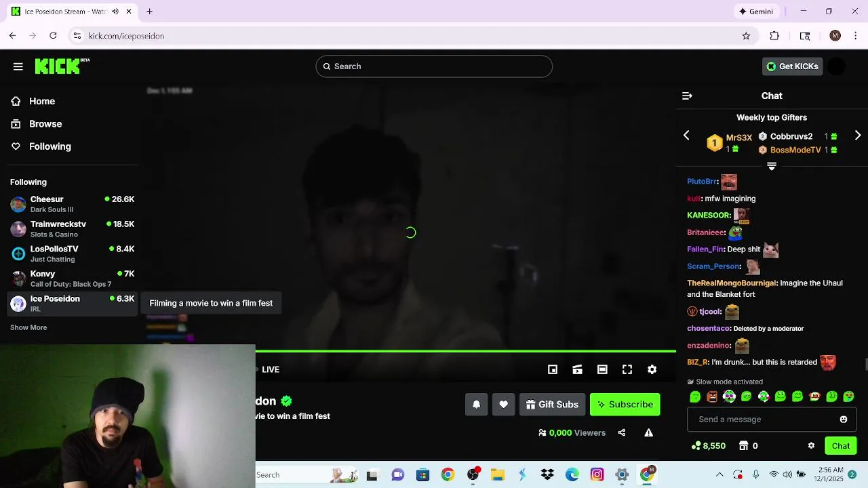Viewport: 868px width, 488px height.
Task: Reload the page
Action: click(x=53, y=36)
